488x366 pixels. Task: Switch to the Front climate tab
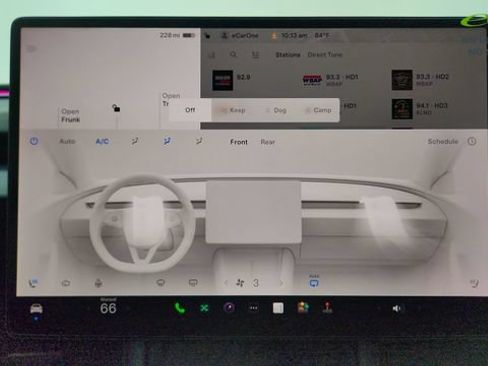pos(239,142)
